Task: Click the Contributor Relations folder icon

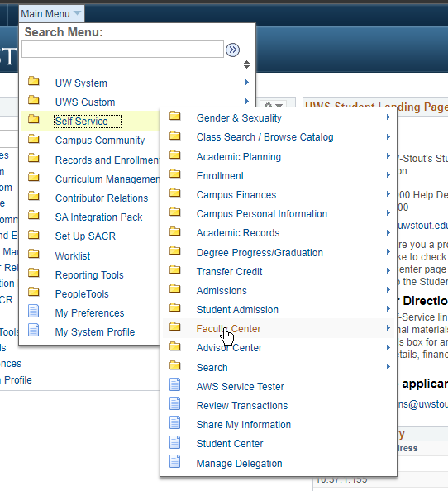Action: click(34, 197)
